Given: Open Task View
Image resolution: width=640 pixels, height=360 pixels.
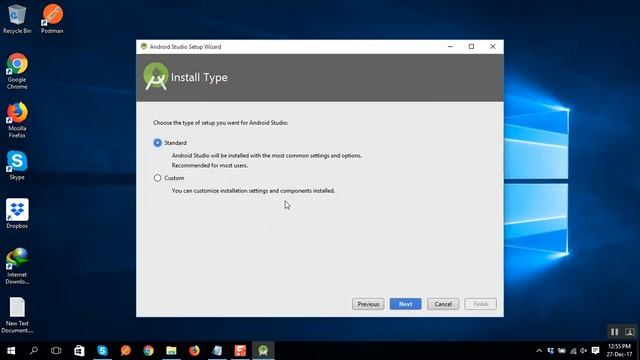Looking at the screenshot, I should [56, 351].
